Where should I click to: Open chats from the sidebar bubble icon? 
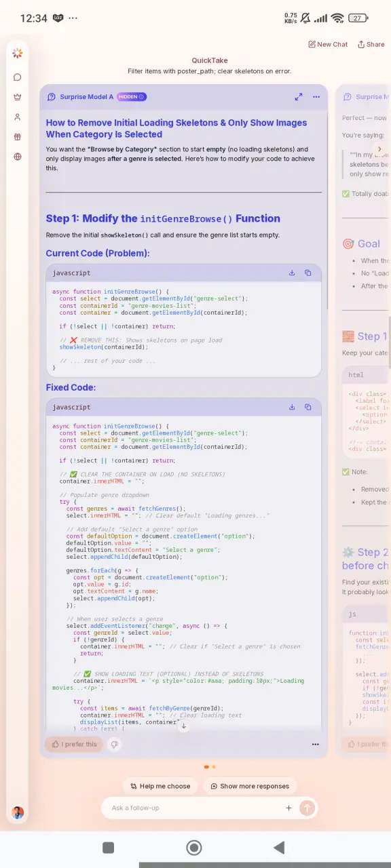18,77
